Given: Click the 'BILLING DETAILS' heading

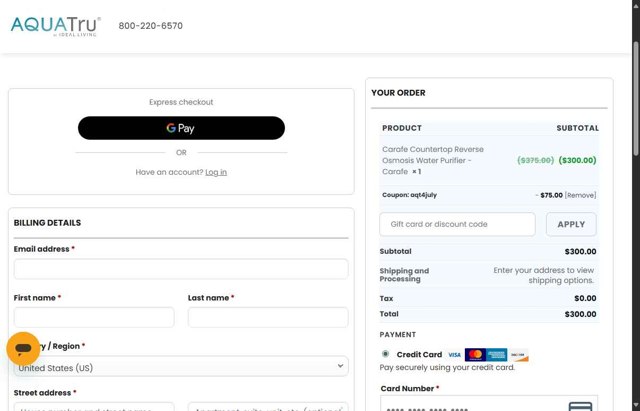Looking at the screenshot, I should 47,223.
